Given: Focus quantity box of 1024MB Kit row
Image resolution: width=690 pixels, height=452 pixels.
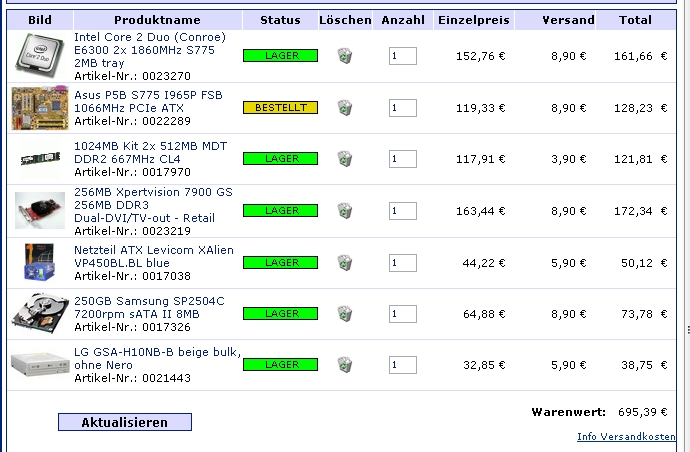Looking at the screenshot, I should coord(403,159).
